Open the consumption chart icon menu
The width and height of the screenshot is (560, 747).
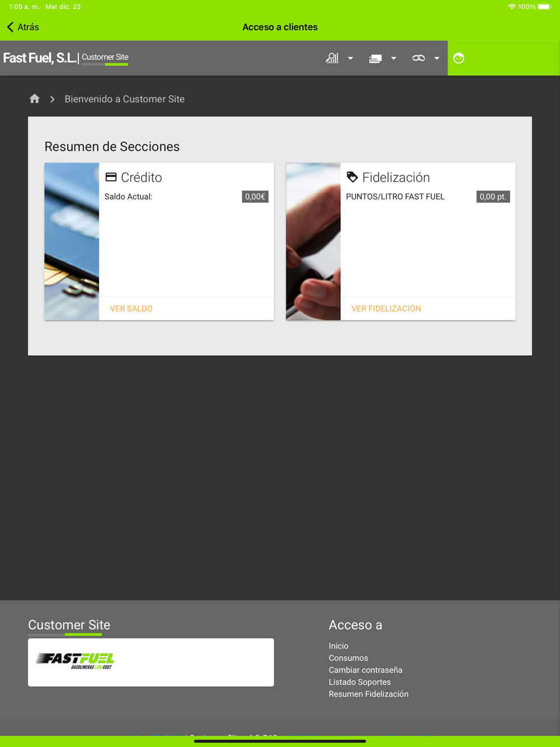(332, 58)
